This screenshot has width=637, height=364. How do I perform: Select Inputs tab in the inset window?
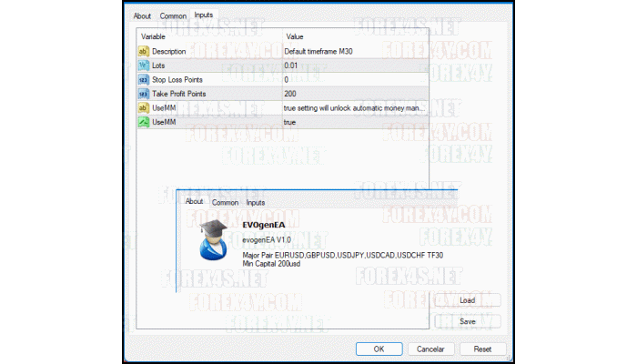(x=256, y=202)
